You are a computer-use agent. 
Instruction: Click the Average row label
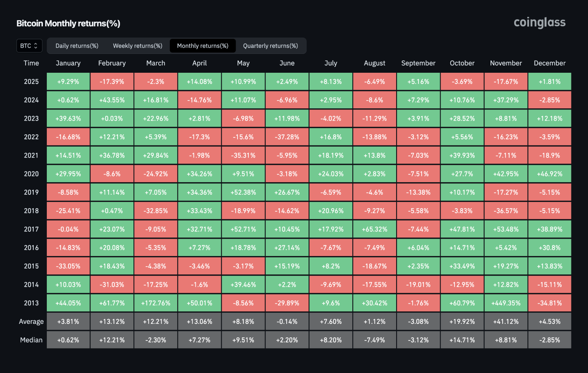(31, 322)
